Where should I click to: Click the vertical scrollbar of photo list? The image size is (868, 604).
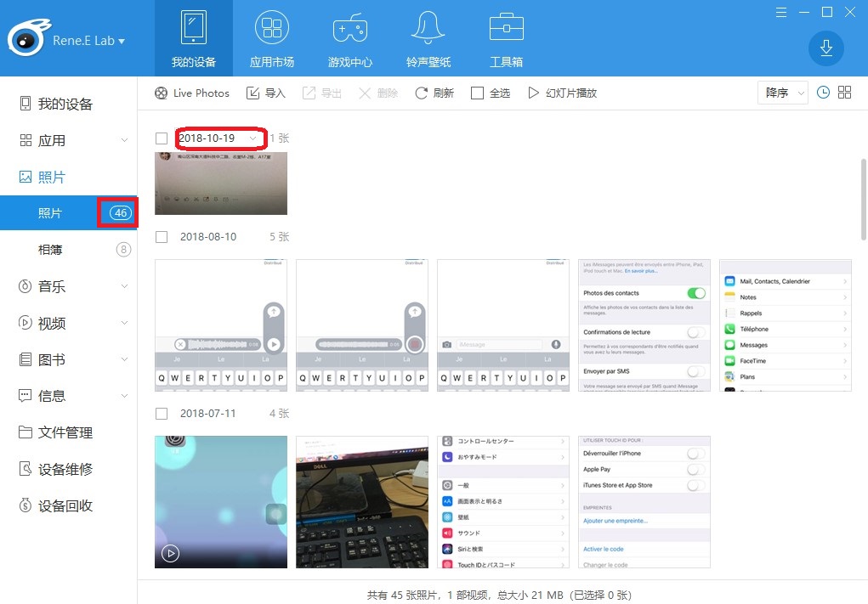(864, 199)
